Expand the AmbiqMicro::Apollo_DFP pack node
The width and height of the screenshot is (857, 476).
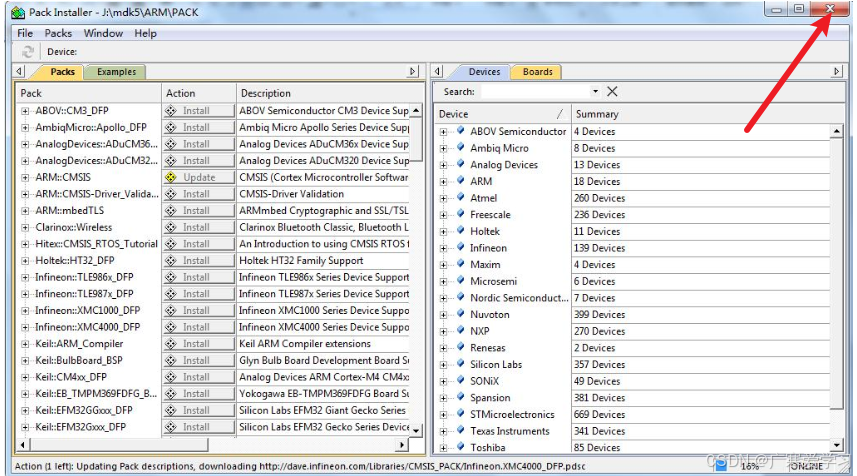pos(25,127)
